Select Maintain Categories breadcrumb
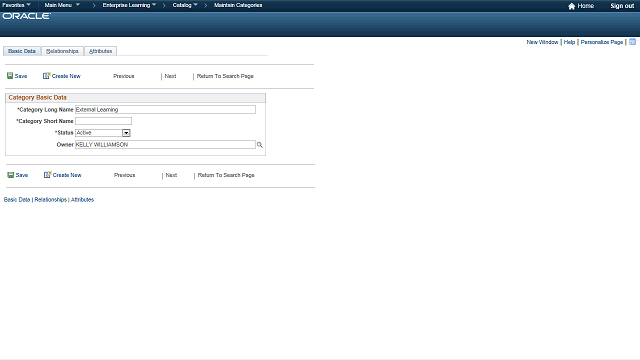The image size is (640, 360). [238, 5]
